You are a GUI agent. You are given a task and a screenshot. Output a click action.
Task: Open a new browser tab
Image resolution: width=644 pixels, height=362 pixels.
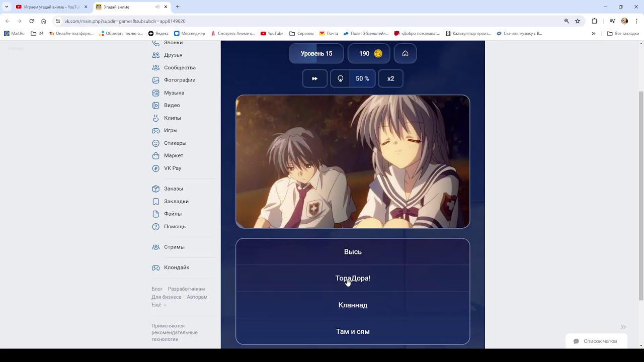(x=178, y=7)
